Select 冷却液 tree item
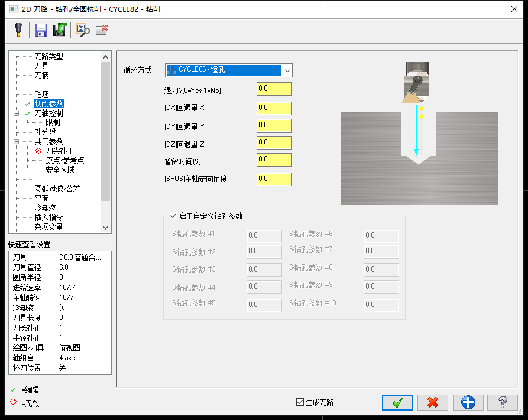This screenshot has height=420, width=528. [45, 208]
